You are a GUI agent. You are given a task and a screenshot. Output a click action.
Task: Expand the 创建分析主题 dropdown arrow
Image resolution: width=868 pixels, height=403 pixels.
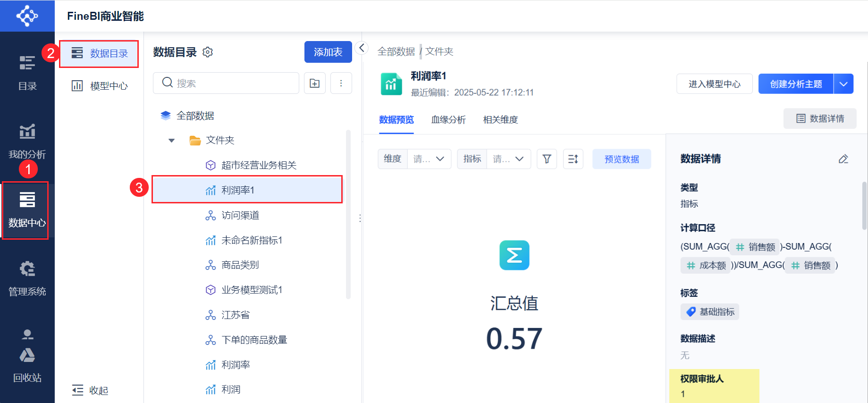tap(843, 84)
